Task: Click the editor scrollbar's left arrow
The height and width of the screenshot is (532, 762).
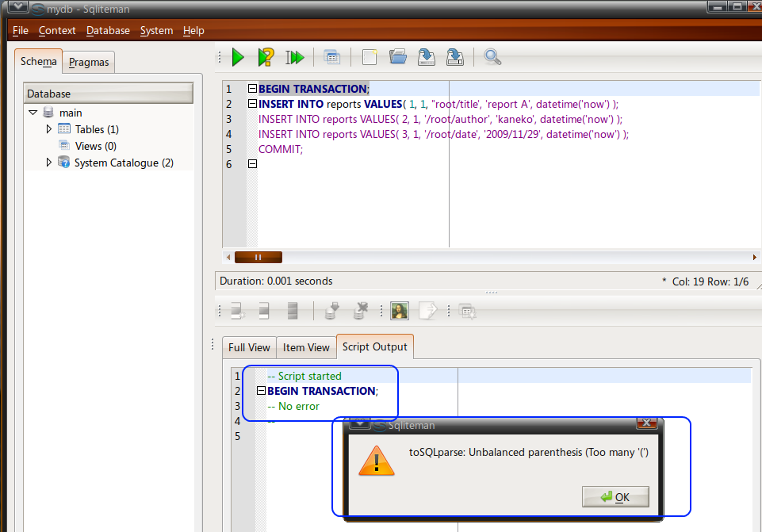Action: [x=228, y=257]
